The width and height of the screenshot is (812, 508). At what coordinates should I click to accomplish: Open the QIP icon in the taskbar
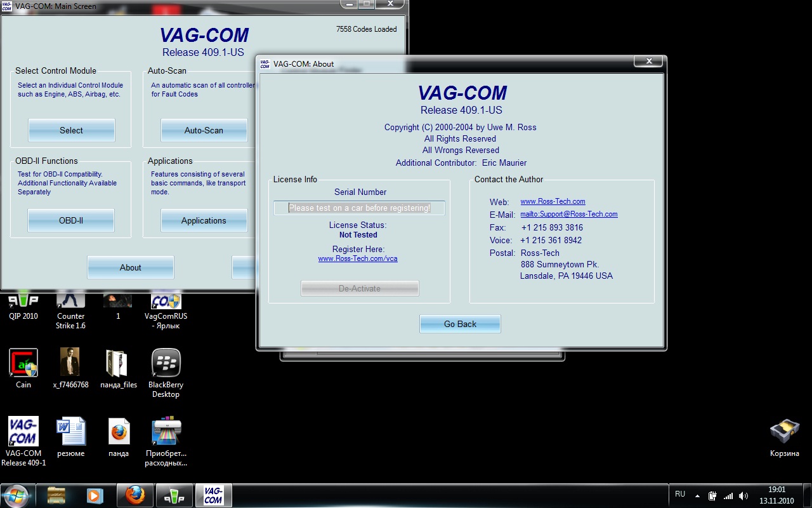point(174,495)
